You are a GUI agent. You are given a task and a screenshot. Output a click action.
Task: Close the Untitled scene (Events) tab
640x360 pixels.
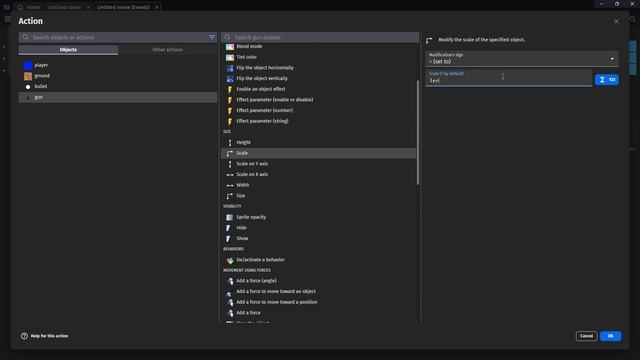click(x=157, y=7)
